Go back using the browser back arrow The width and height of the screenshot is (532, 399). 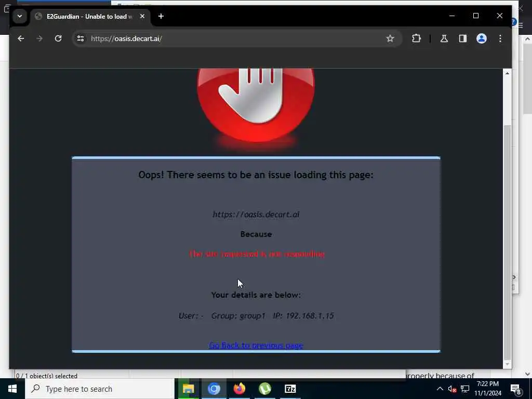click(21, 38)
